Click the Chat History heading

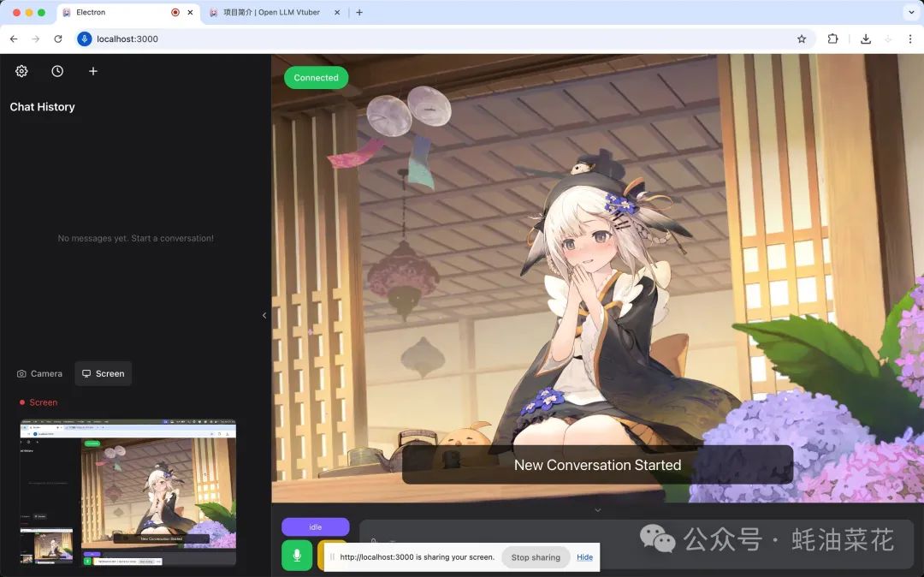(x=43, y=107)
